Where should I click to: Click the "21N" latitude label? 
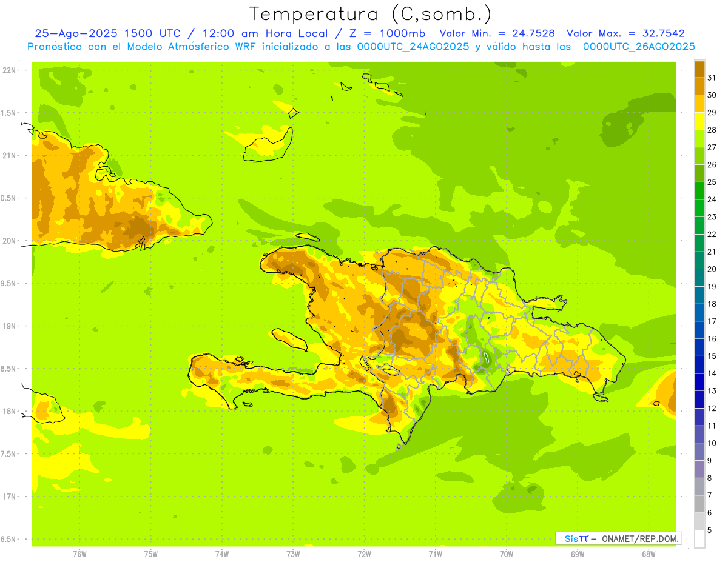10,155
